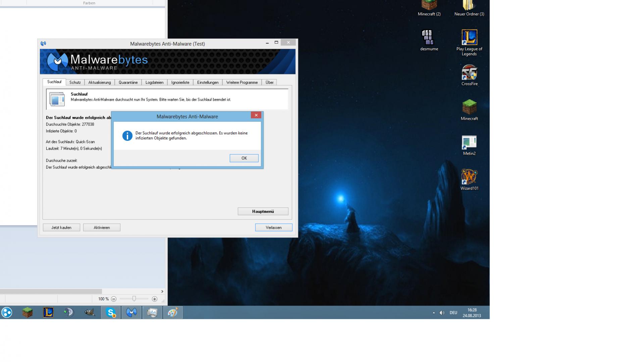Click the crescent-shaped taskbar icon beside League of Legends
This screenshot has width=644, height=362.
pos(69,312)
